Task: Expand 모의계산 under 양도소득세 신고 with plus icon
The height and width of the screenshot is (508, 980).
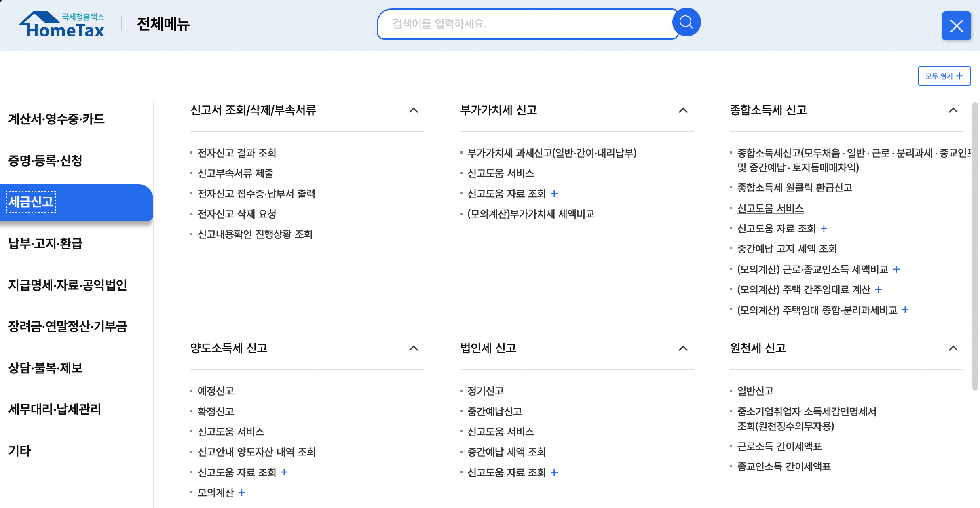Action: point(242,492)
